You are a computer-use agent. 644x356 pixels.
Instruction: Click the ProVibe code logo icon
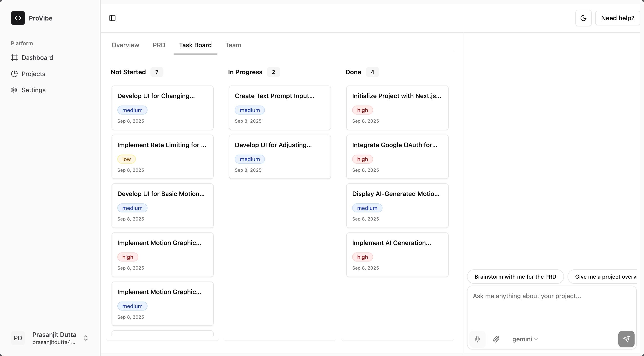point(18,18)
